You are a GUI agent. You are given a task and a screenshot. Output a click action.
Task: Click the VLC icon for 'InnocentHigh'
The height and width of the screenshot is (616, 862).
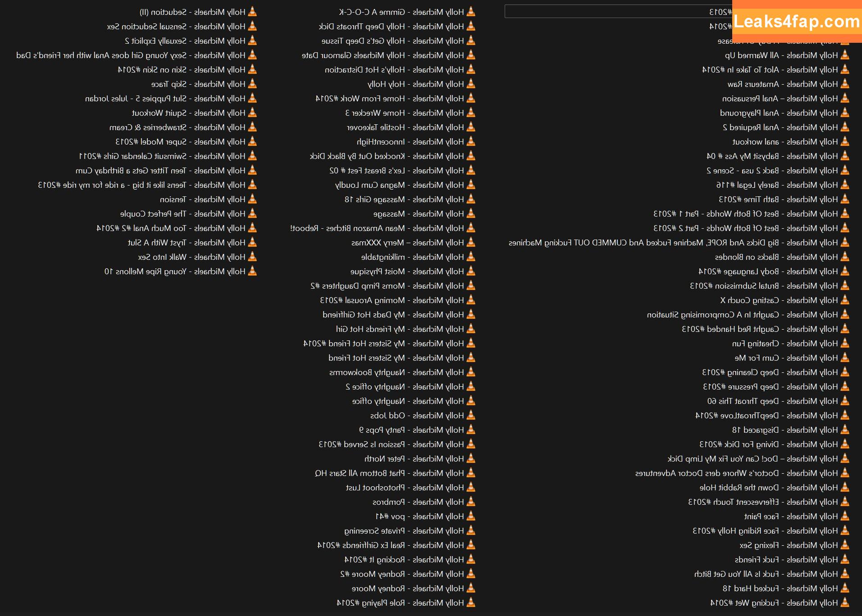[471, 141]
